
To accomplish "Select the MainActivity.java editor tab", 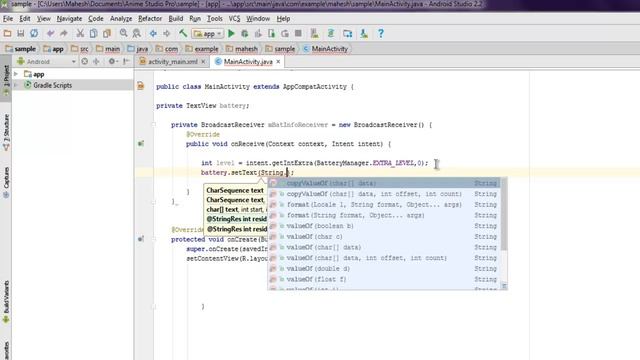I will [x=248, y=62].
